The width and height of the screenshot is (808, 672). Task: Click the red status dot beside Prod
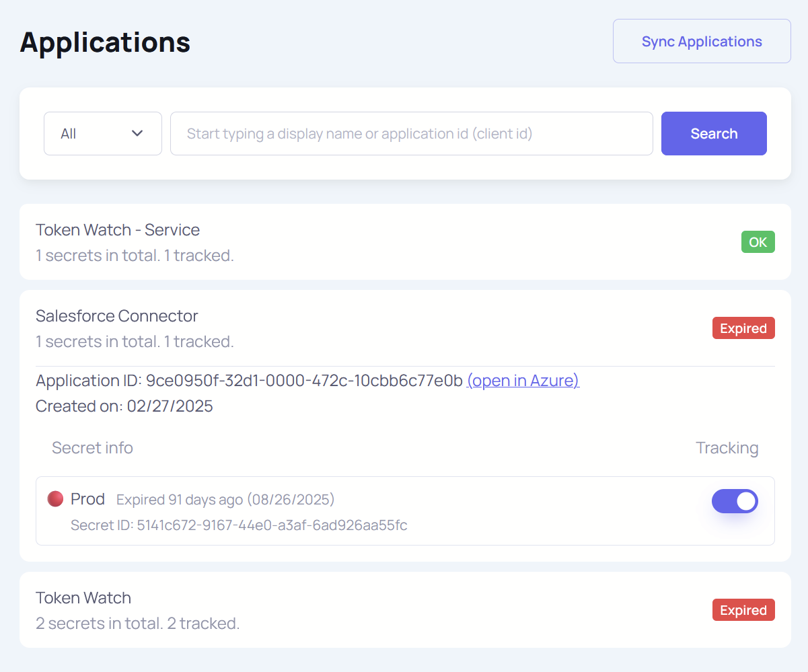[x=55, y=499]
